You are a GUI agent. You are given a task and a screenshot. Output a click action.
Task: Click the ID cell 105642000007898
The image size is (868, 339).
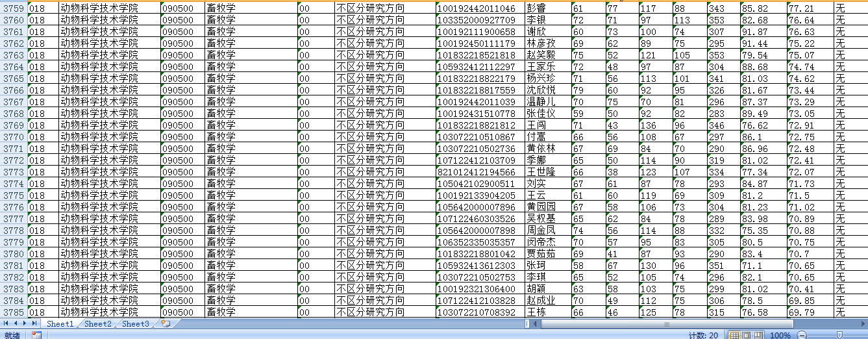coord(480,231)
